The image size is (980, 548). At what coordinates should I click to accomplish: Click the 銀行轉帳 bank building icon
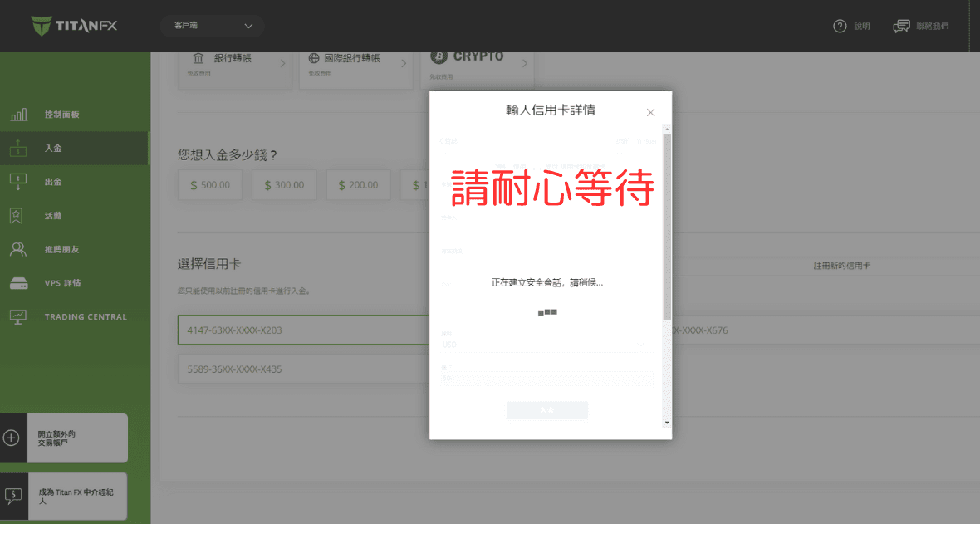point(198,58)
